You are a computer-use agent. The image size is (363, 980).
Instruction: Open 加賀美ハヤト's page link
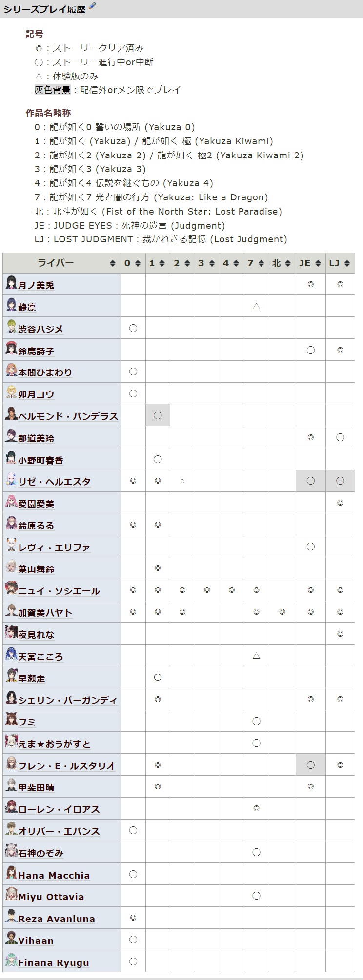point(45,613)
